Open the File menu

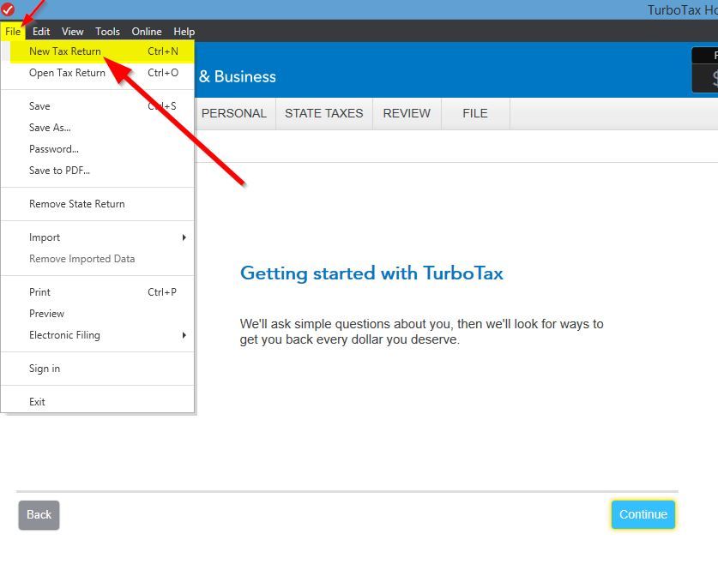coord(13,32)
